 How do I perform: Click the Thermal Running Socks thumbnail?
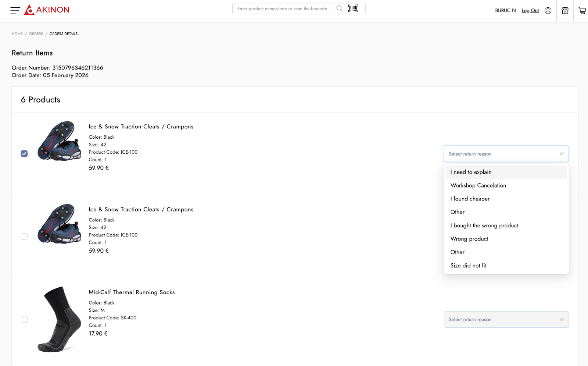click(x=59, y=319)
